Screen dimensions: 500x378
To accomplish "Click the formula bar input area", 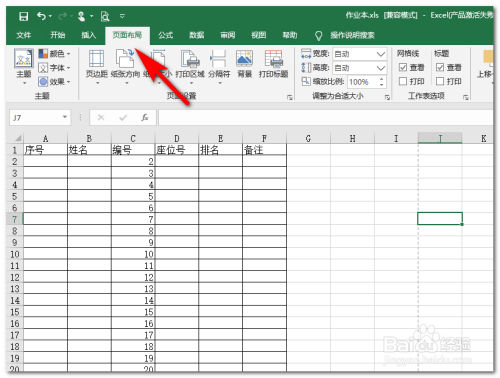I will (326, 118).
